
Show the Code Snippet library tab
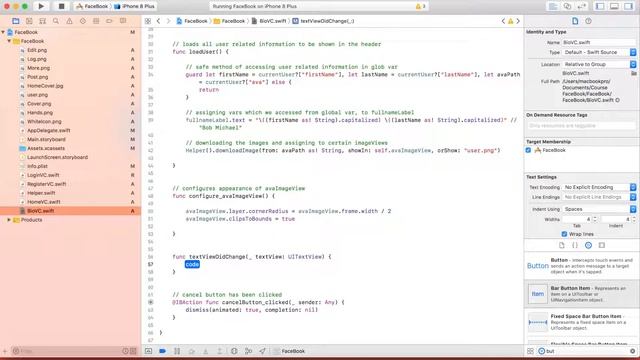click(x=575, y=245)
